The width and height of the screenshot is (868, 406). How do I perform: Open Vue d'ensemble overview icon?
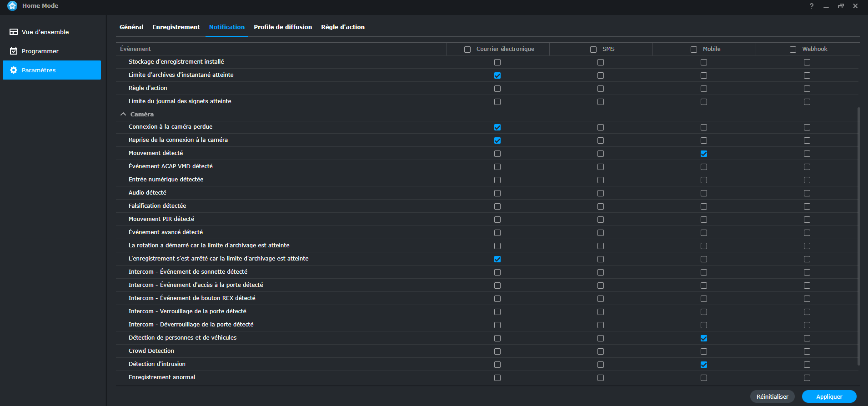point(14,32)
